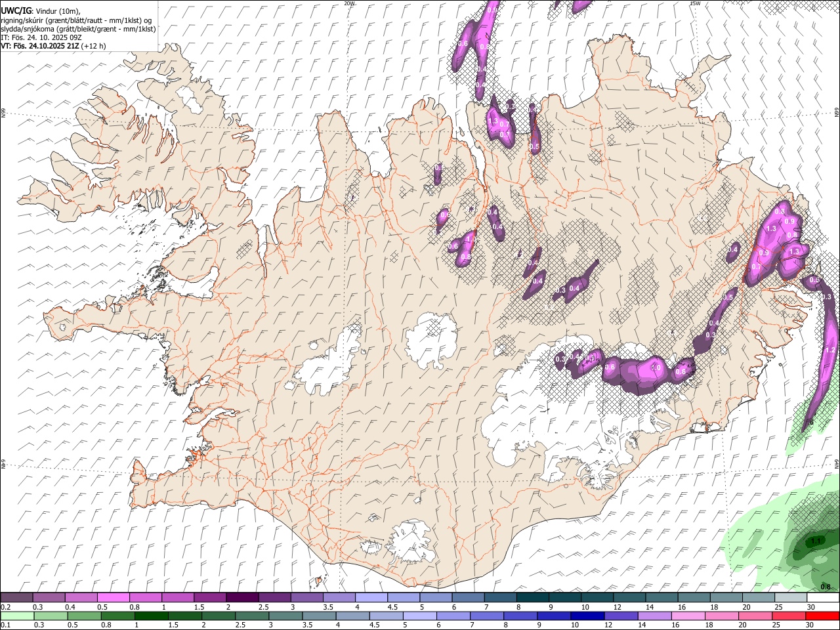The image size is (840, 630).
Task: Select the dark teal 8 swatch in snow legend
Action: pos(533,598)
